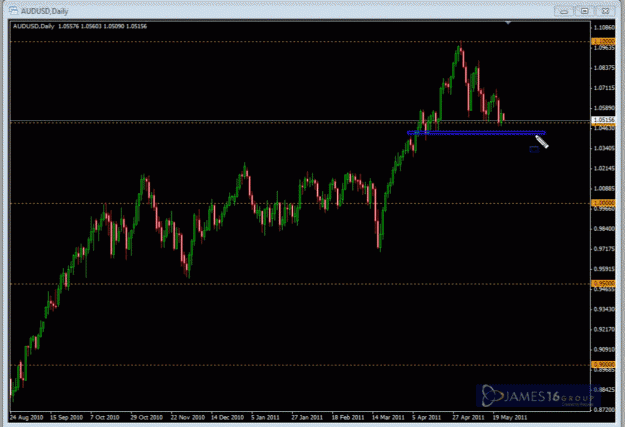625x427 pixels.
Task: Click the 22 Nov 2010 date label
Action: tap(188, 417)
